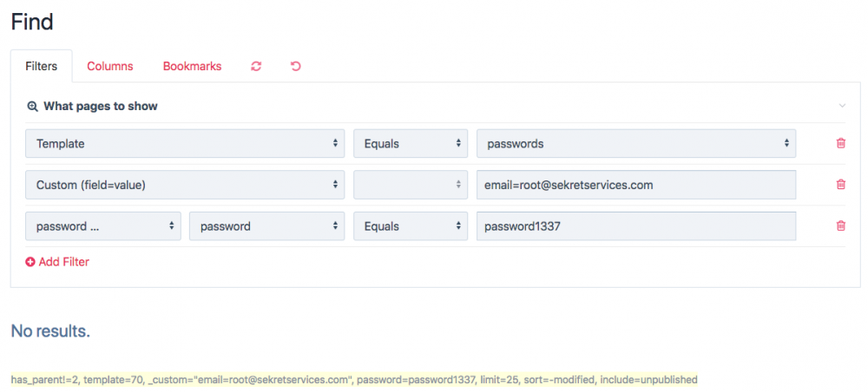Delete the Template filter row
This screenshot has width=868, height=392.
coord(840,144)
